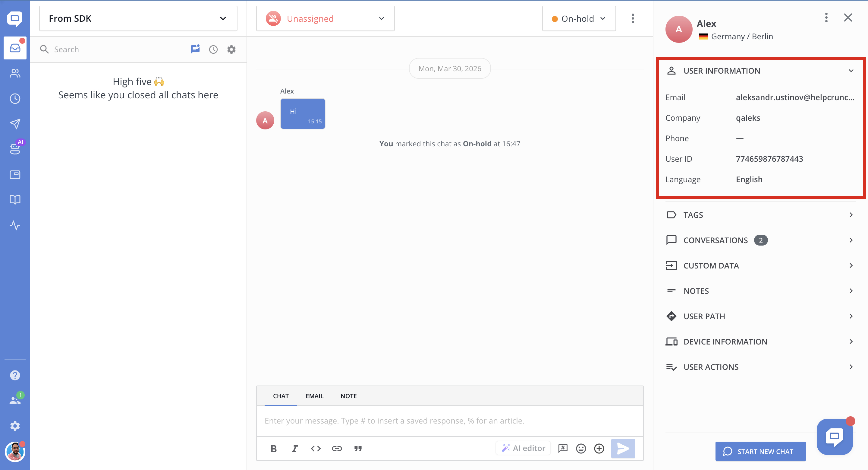868x470 pixels.
Task: Open the Inbox icon in sidebar
Action: [x=15, y=48]
